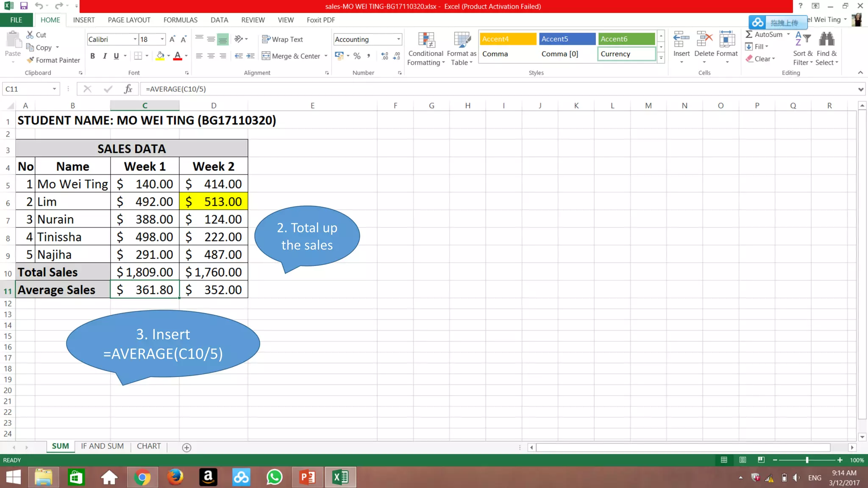This screenshot has width=868, height=488.
Task: Toggle Middle Align vertical alignment
Action: (211, 39)
